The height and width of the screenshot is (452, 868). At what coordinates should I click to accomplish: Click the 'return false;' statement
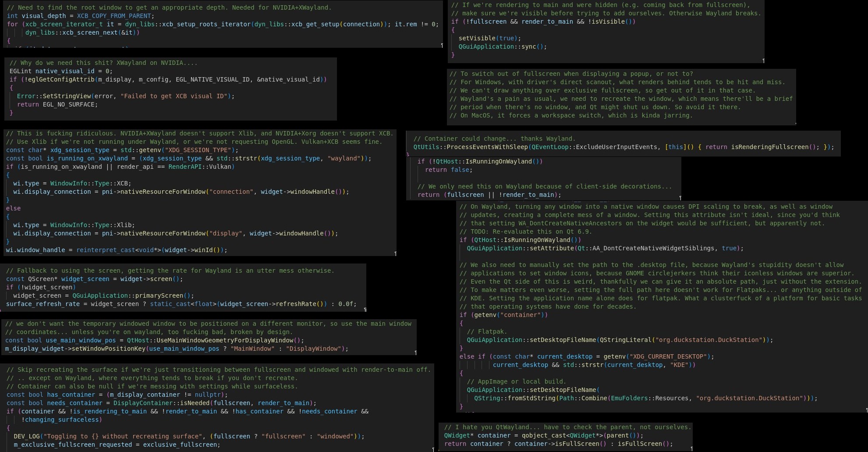pyautogui.click(x=449, y=170)
